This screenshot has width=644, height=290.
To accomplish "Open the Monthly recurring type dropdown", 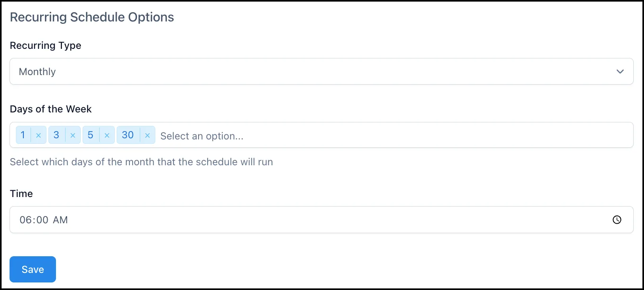I will click(321, 72).
